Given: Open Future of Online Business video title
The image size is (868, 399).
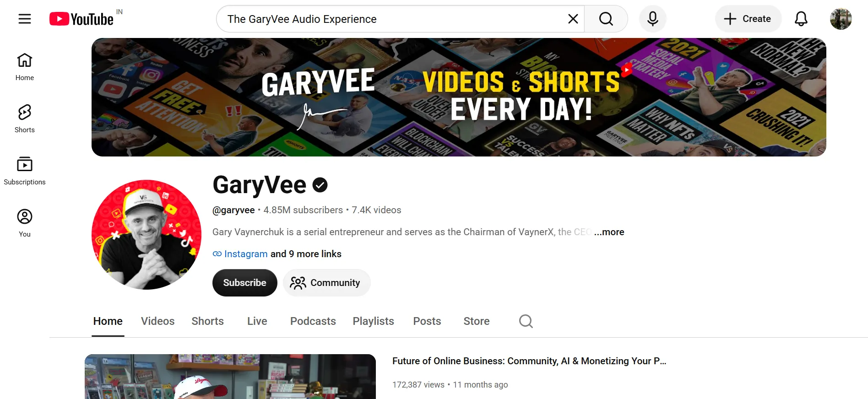Looking at the screenshot, I should (529, 361).
